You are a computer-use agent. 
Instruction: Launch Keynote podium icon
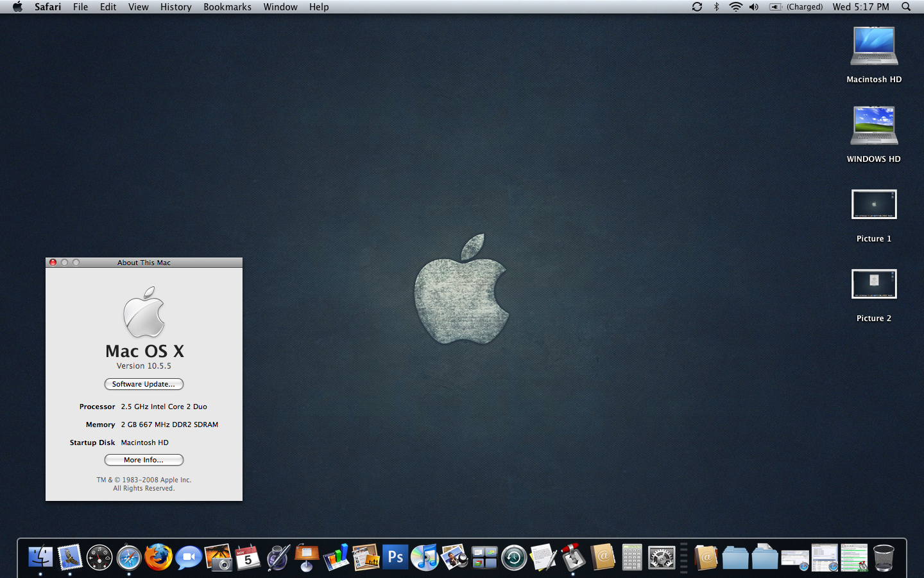(307, 557)
